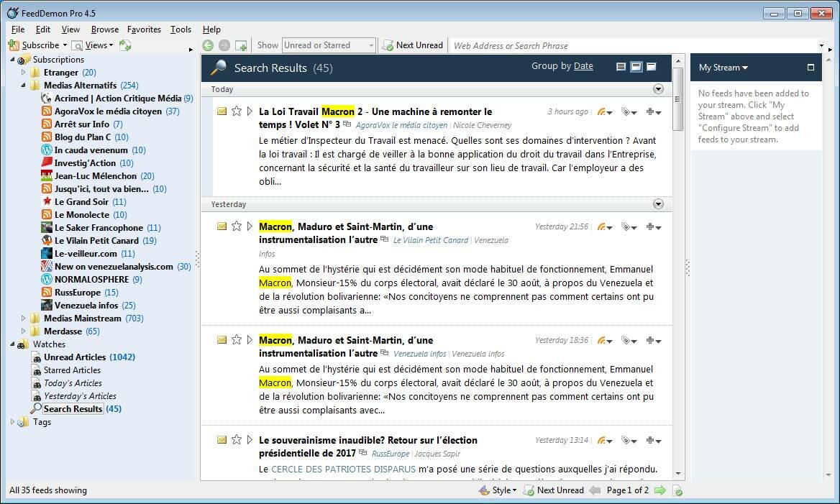Image resolution: width=840 pixels, height=504 pixels.
Task: Star the Le Vilain Petit Canard Macron article
Action: [236, 226]
